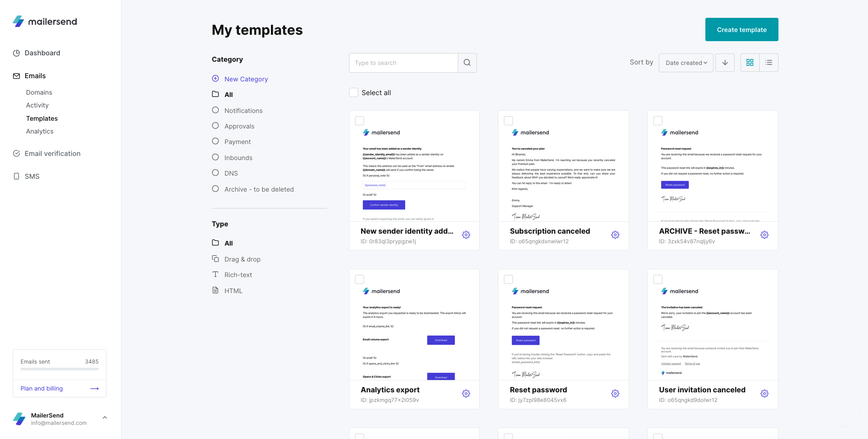Open Email verification page
This screenshot has width=868, height=439.
click(x=53, y=154)
